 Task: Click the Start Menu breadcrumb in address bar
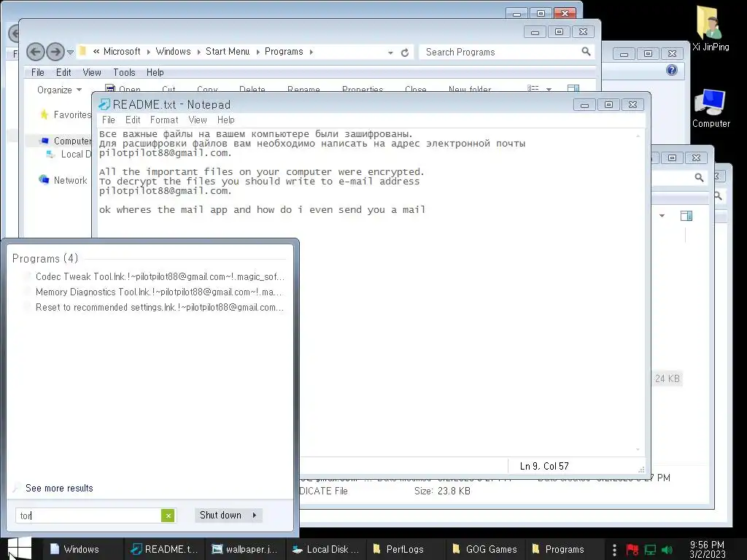click(x=228, y=52)
